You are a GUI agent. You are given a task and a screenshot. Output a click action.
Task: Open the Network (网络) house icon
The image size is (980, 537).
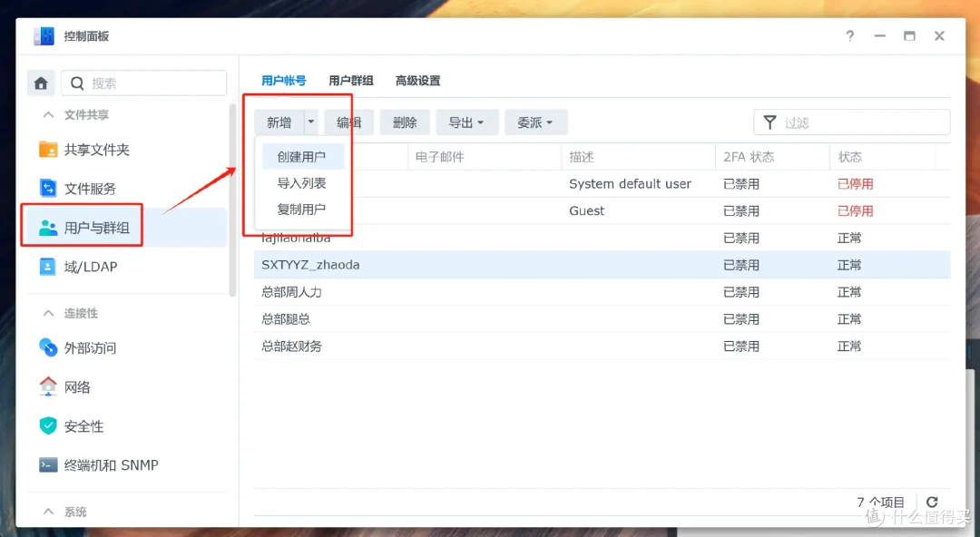48,386
